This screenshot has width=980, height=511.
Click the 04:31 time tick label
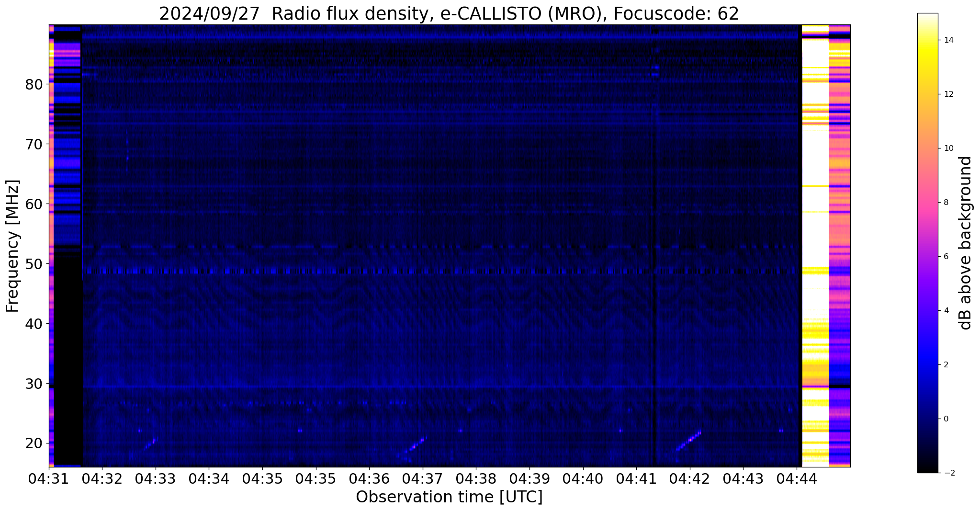(x=49, y=478)
